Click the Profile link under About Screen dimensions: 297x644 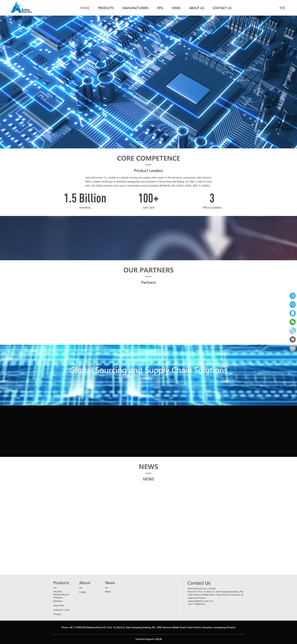[x=82, y=592]
